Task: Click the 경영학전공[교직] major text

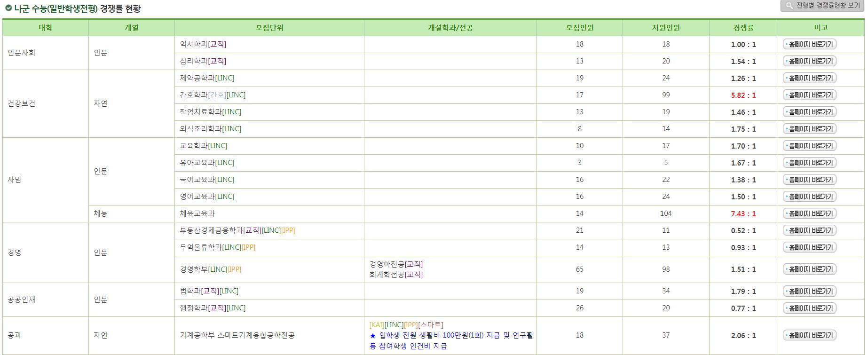Action: pyautogui.click(x=396, y=264)
